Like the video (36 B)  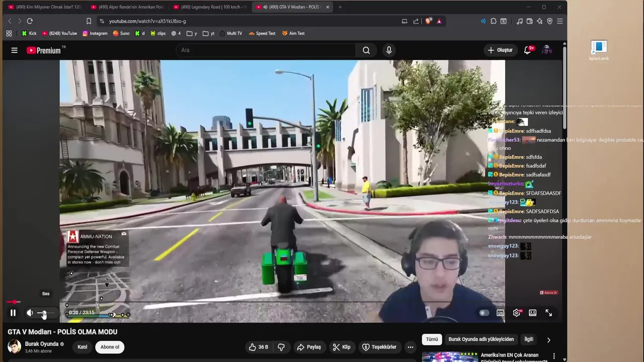point(258,347)
